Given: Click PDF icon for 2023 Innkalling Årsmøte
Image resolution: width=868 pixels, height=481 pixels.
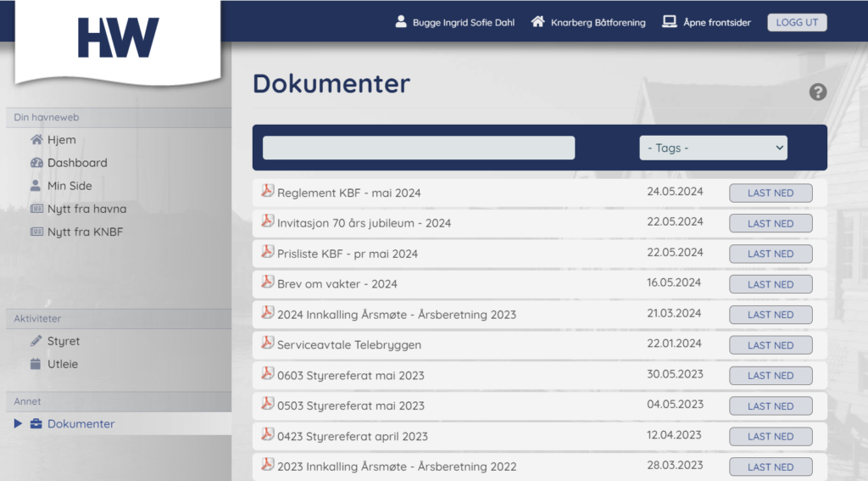Looking at the screenshot, I should click(x=267, y=464).
